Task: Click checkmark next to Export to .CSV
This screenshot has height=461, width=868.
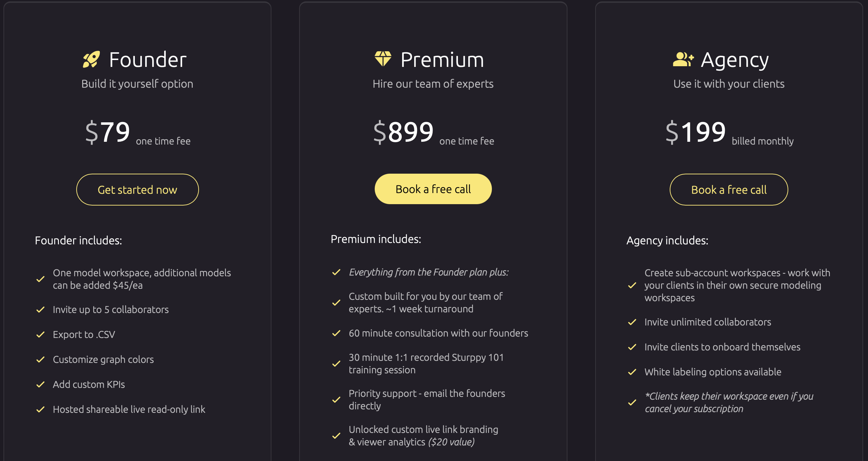Action: coord(41,334)
